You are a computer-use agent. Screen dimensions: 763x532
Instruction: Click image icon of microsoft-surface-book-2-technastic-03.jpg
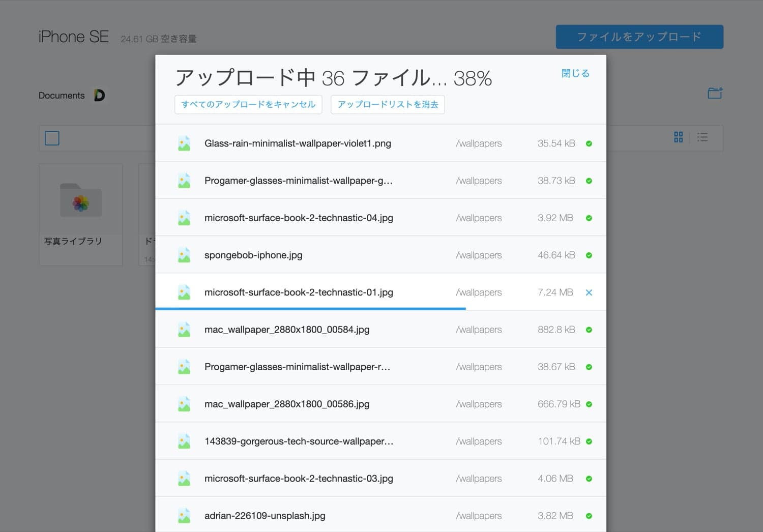[184, 479]
